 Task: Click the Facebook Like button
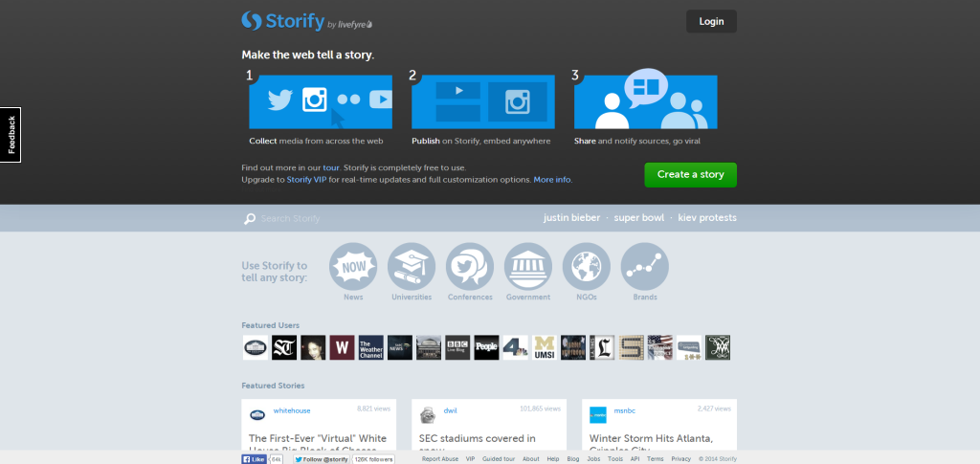[x=255, y=459]
